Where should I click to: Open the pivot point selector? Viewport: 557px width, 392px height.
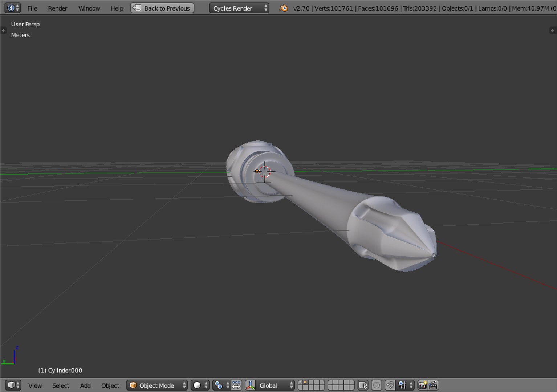coord(221,385)
